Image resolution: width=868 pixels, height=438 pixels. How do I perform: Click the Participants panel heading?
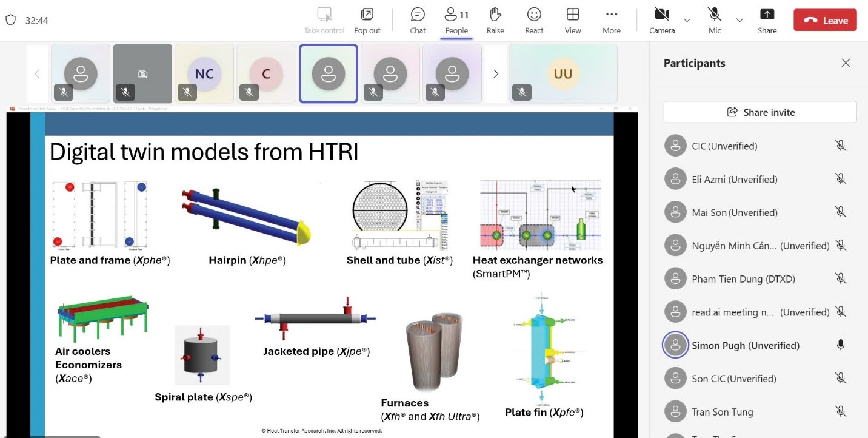point(694,63)
